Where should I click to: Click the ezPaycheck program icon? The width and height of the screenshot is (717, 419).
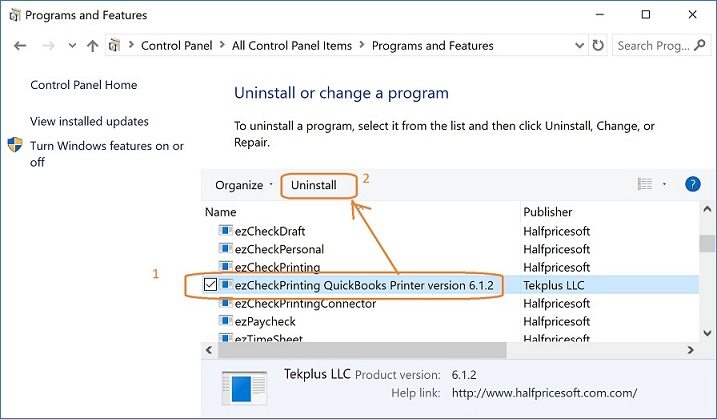coord(225,321)
